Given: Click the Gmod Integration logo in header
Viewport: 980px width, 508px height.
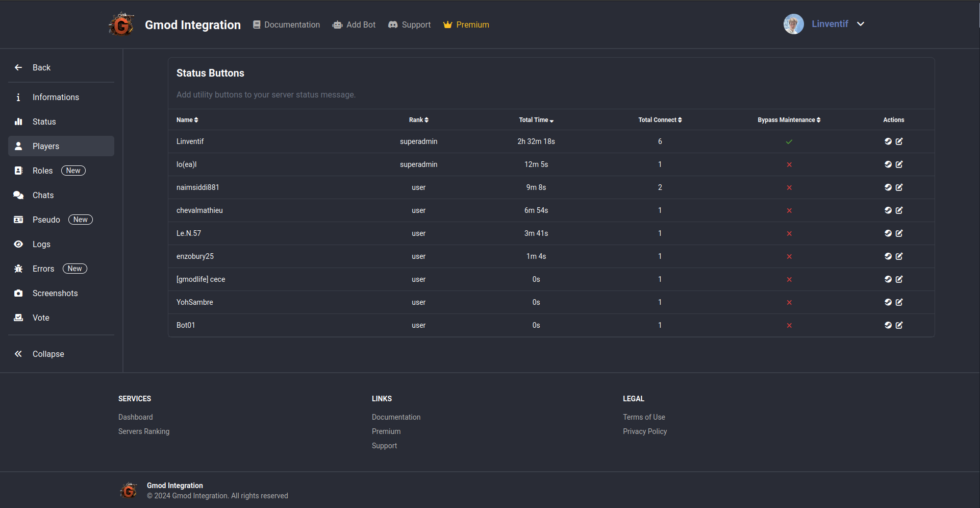Looking at the screenshot, I should [x=121, y=25].
